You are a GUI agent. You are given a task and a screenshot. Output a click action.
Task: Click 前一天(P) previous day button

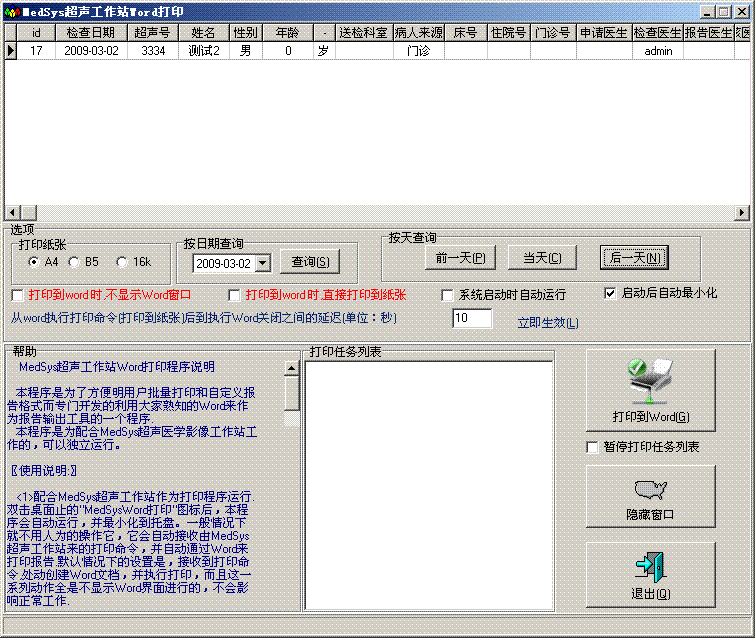tap(460, 258)
